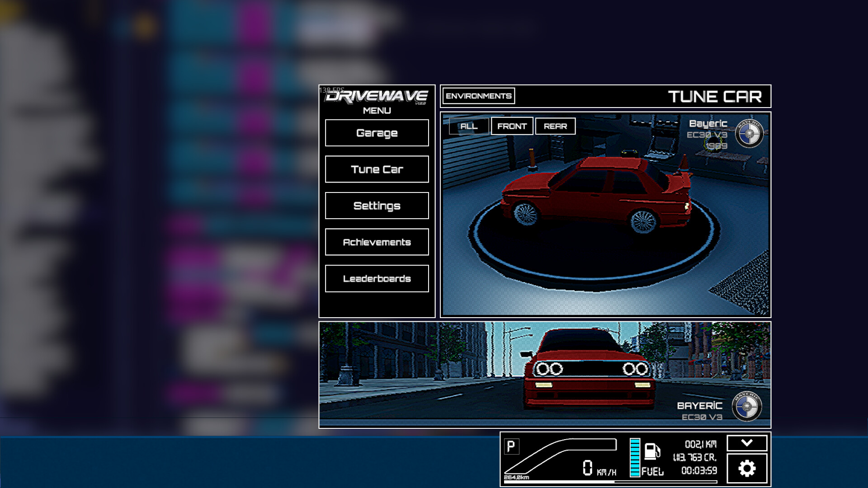
Task: Click the Bayeric badge in the tune viewport
Action: point(749,133)
